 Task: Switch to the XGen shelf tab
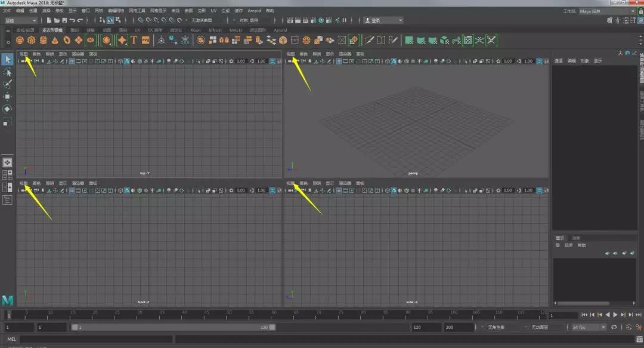196,30
